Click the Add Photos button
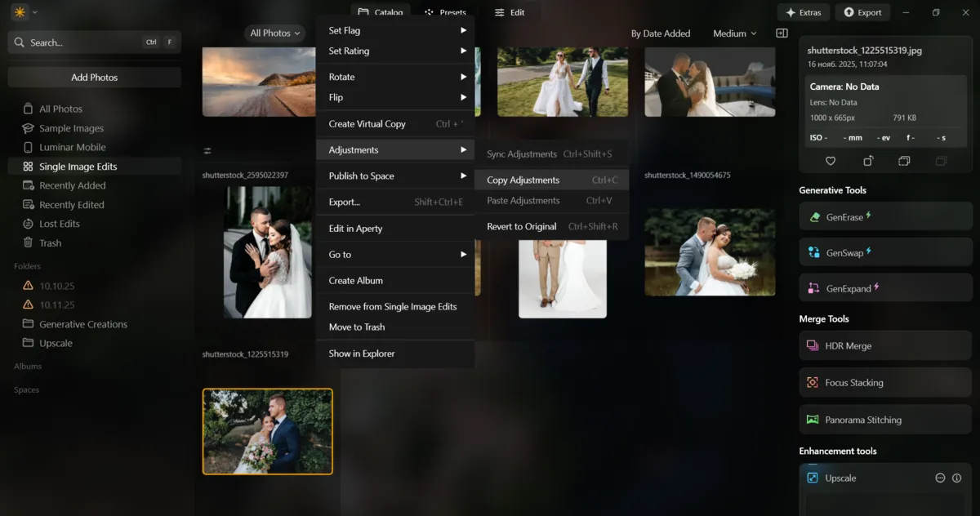The image size is (980, 516). [94, 76]
